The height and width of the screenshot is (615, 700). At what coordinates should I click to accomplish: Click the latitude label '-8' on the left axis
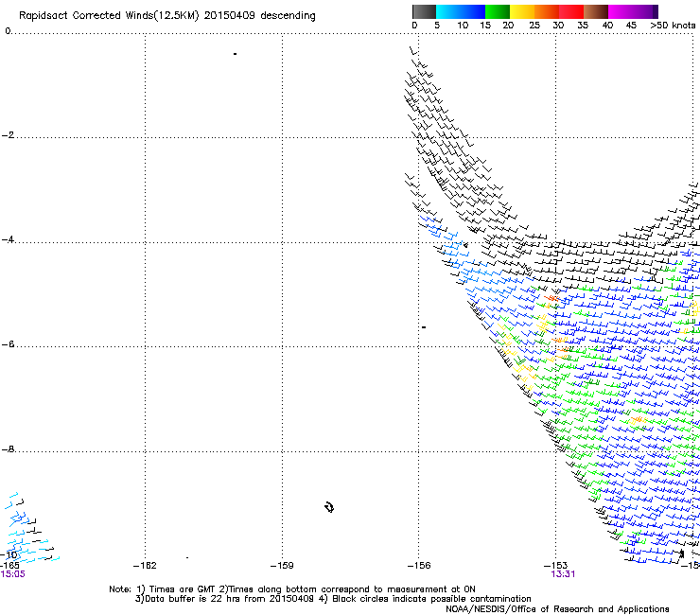click(x=8, y=449)
